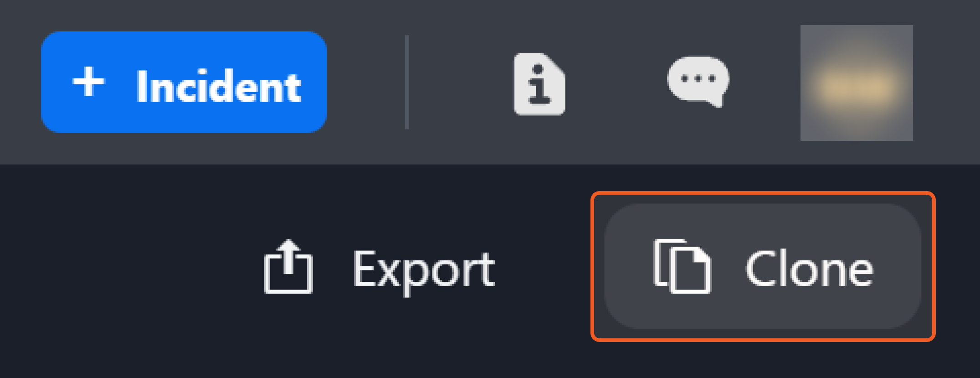Open the info document icon
Viewport: 980px width, 378px height.
click(539, 83)
